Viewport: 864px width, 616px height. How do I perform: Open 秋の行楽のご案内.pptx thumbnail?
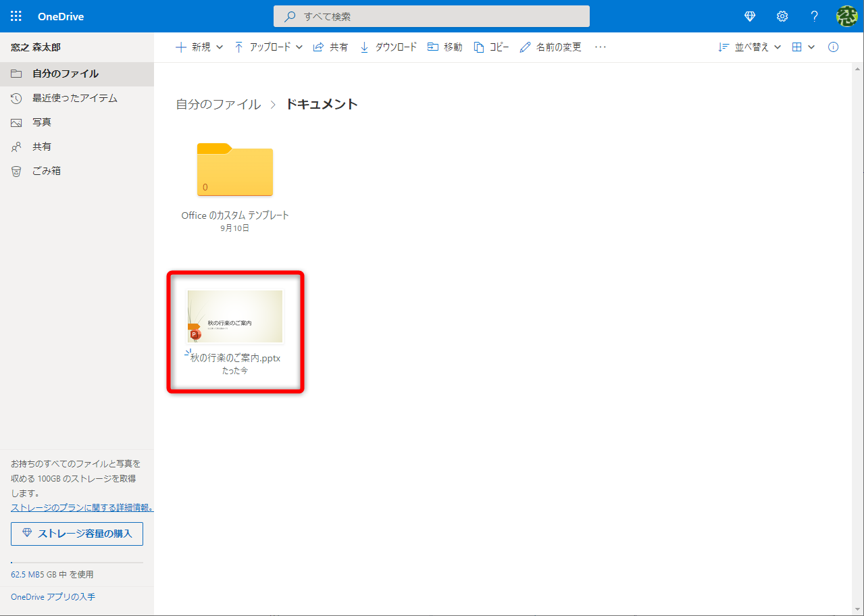coord(234,316)
